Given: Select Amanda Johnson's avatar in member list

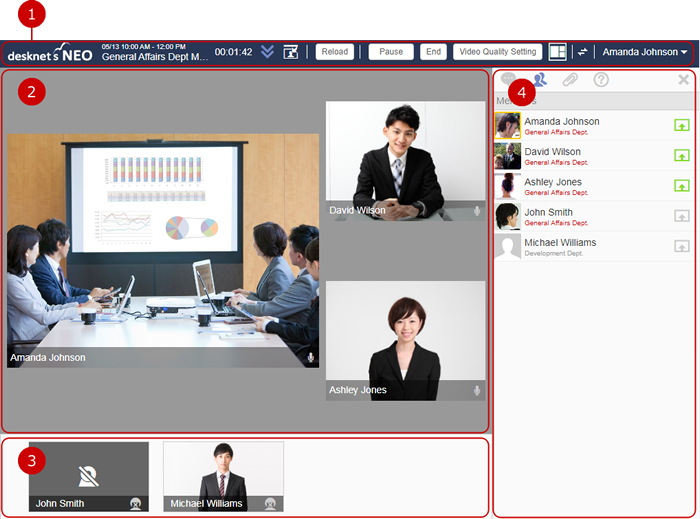Looking at the screenshot, I should [x=508, y=125].
